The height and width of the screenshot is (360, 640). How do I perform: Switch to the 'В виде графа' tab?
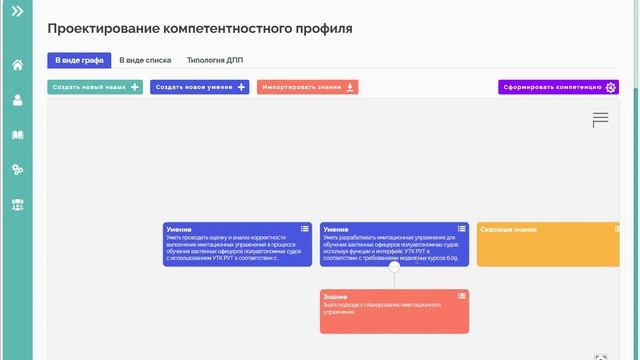click(79, 60)
